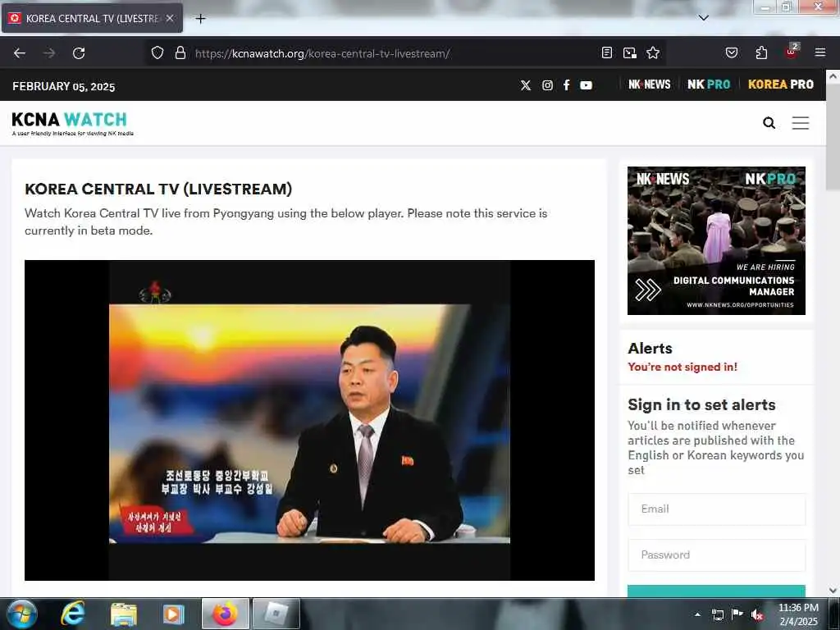Select the KOREA CENTRAL TV (LIVESTREAM) tab

point(92,18)
